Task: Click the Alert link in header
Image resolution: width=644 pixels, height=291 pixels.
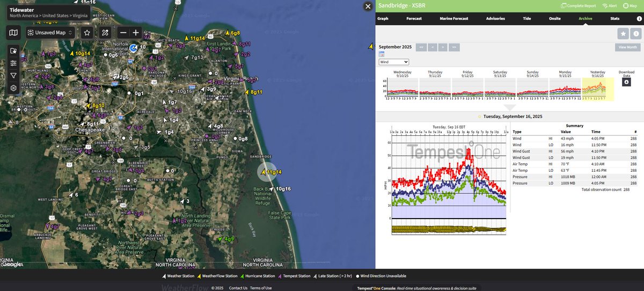Action: click(609, 5)
